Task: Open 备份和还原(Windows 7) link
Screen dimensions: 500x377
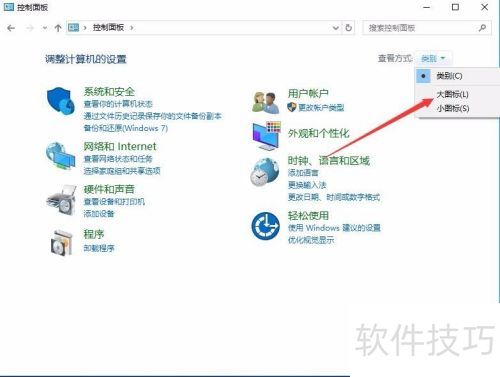Action: click(126, 128)
